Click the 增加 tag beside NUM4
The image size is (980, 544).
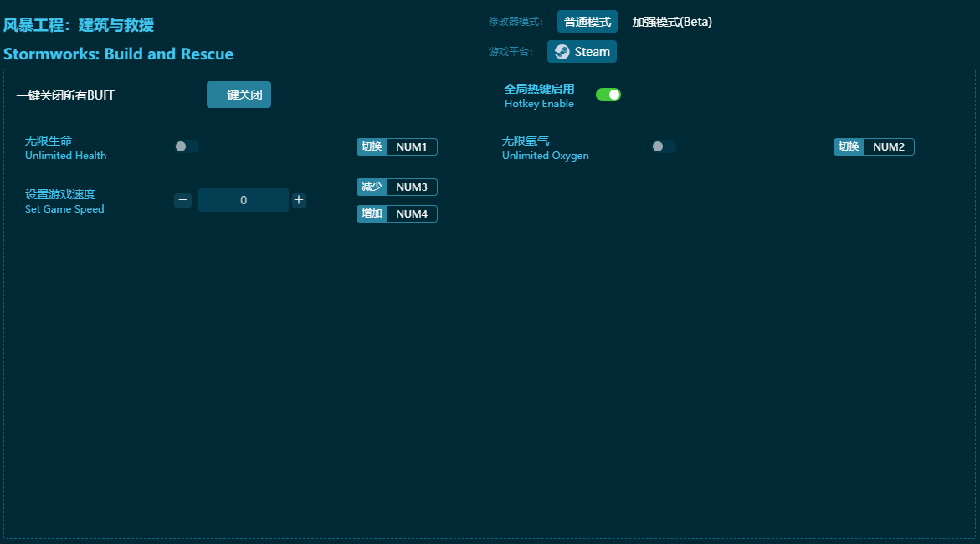pos(372,214)
